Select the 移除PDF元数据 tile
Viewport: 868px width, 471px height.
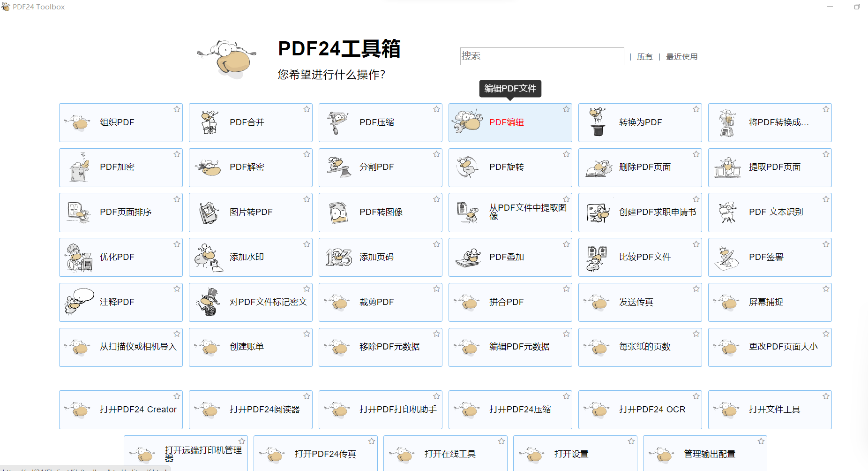coord(380,347)
